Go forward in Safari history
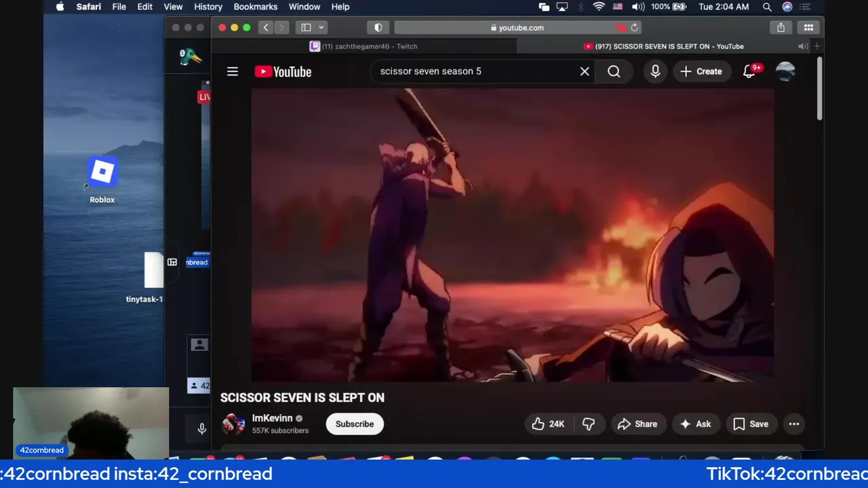 [281, 28]
